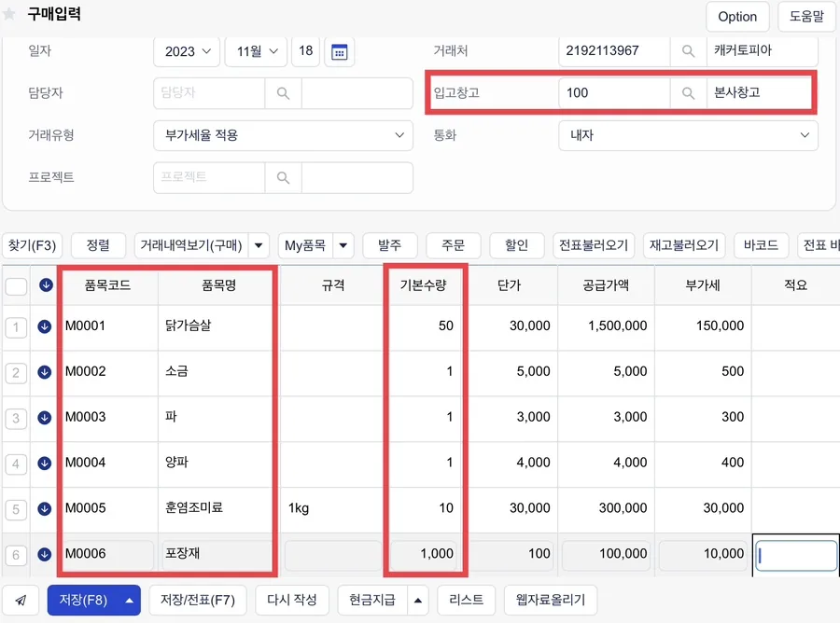Open the calendar date picker icon
Viewport: 840px width, 623px height.
(x=339, y=52)
